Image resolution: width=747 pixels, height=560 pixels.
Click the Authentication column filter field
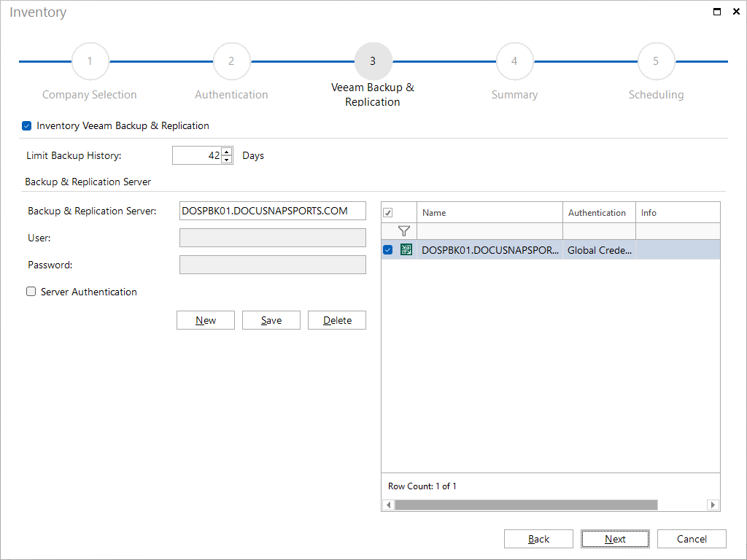tap(599, 231)
